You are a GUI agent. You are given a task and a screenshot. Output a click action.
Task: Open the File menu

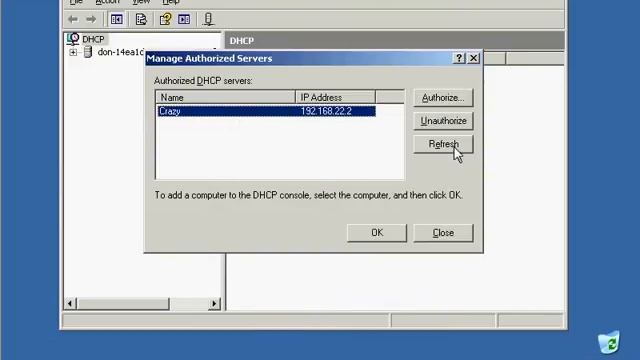pos(76,2)
